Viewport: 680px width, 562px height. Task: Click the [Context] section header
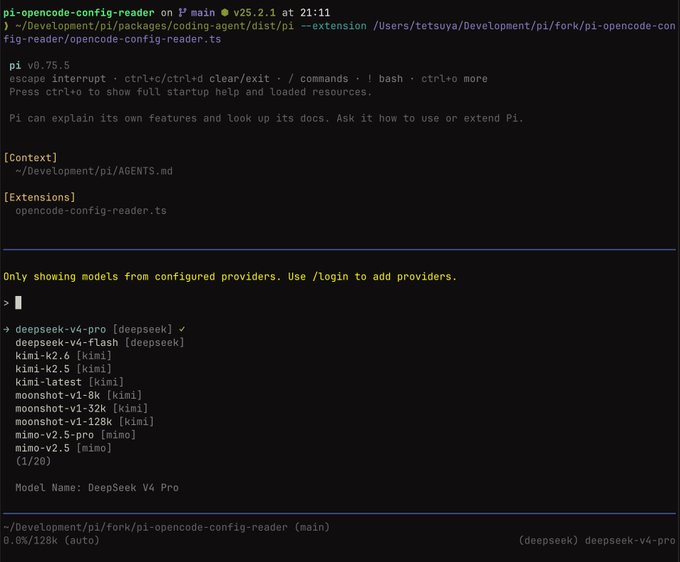tap(30, 157)
